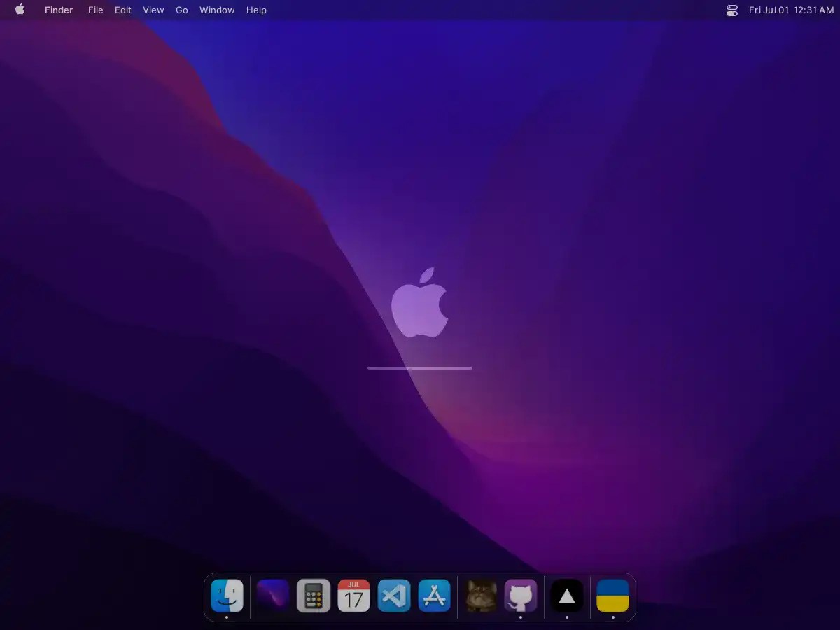Open the App Store dock icon
The height and width of the screenshot is (630, 840).
(435, 596)
